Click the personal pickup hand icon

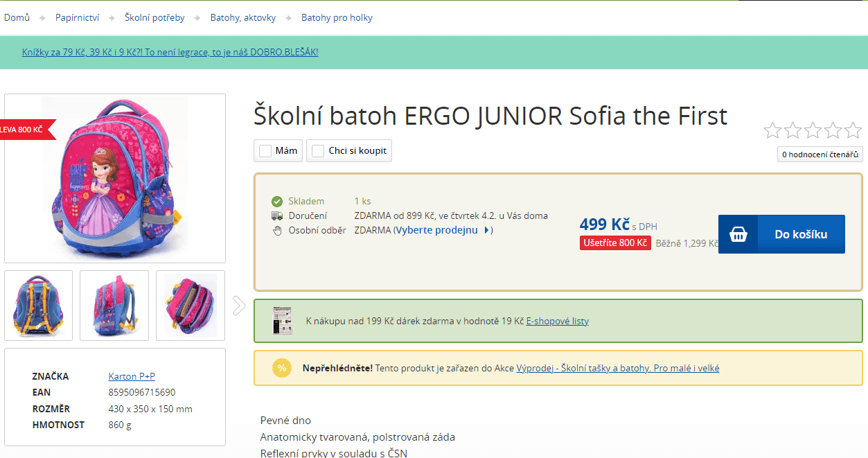[x=277, y=231]
